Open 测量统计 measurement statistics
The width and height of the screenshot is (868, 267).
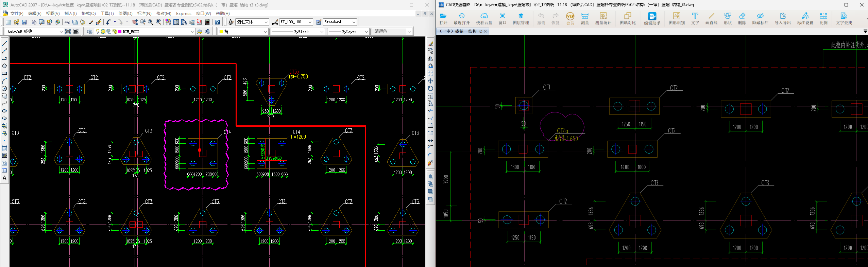603,19
